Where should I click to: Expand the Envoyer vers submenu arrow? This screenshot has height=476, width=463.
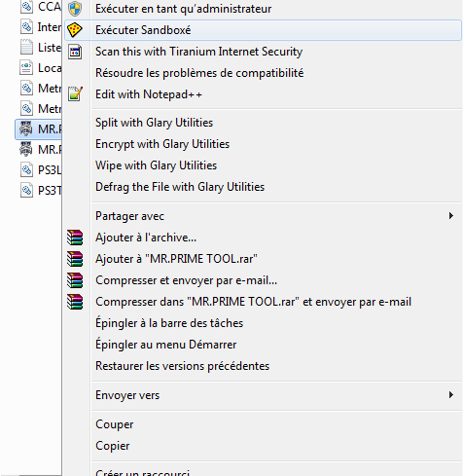point(450,395)
